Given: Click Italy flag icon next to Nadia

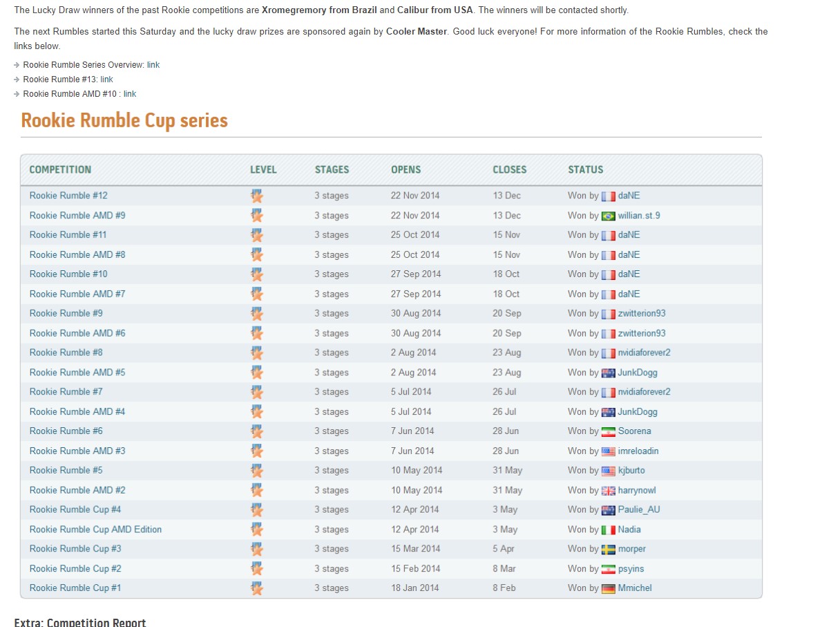Looking at the screenshot, I should pos(608,530).
